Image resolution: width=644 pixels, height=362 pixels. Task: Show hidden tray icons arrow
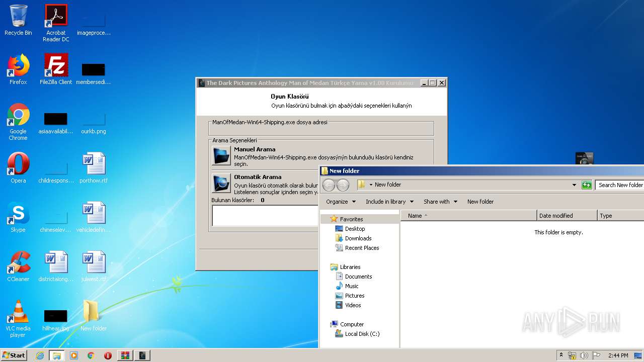click(561, 355)
